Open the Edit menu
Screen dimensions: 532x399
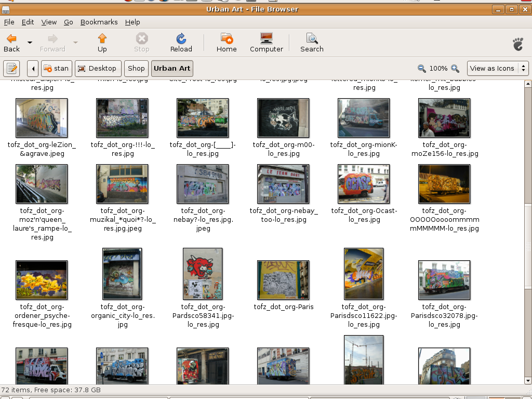tap(28, 22)
